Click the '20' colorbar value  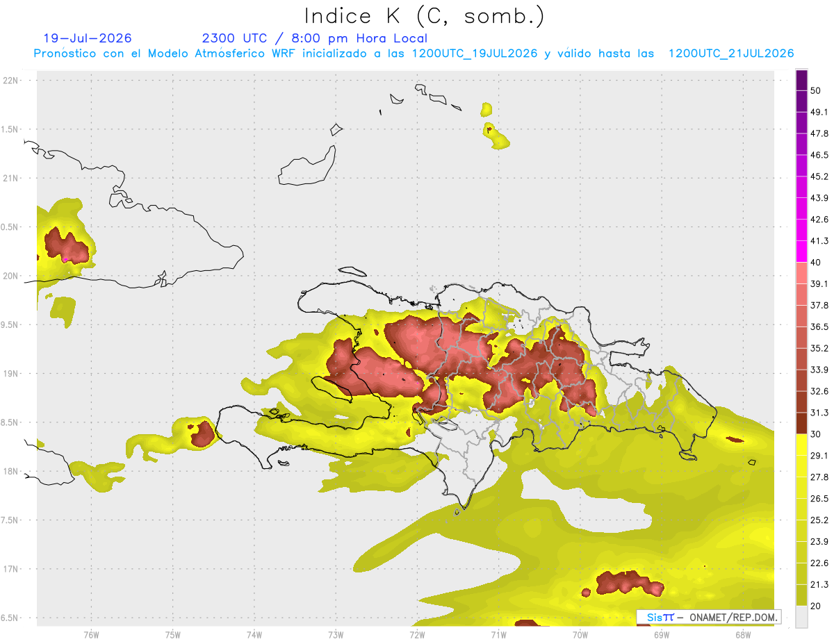pos(816,606)
